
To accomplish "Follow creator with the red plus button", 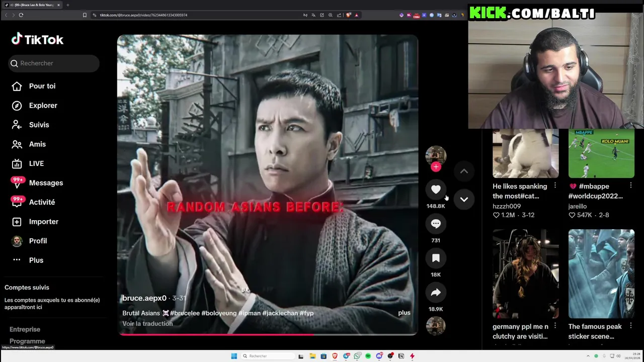I will coord(436,167).
